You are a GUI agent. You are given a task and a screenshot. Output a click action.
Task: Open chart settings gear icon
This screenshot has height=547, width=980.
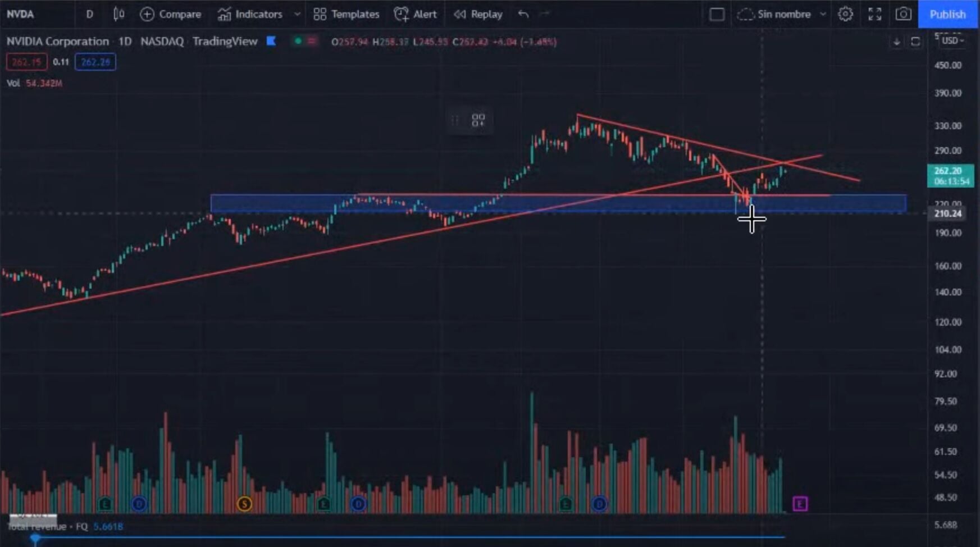(x=845, y=14)
